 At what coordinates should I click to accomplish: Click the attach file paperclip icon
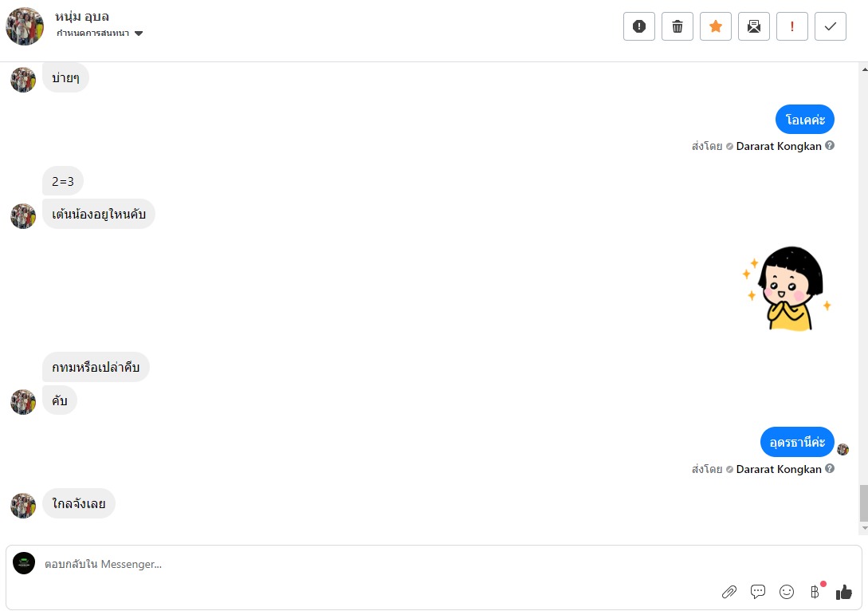coord(729,592)
